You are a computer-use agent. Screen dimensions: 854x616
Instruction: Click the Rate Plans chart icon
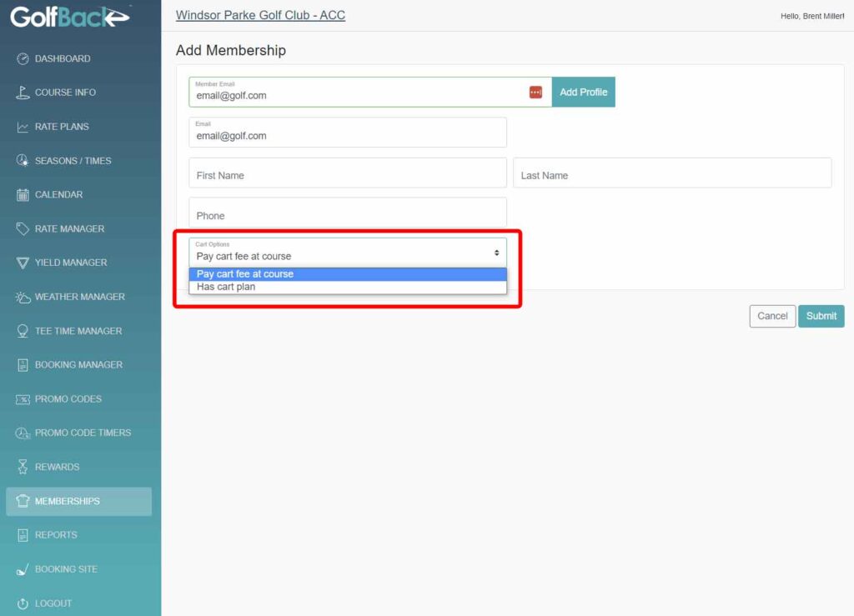pyautogui.click(x=23, y=127)
